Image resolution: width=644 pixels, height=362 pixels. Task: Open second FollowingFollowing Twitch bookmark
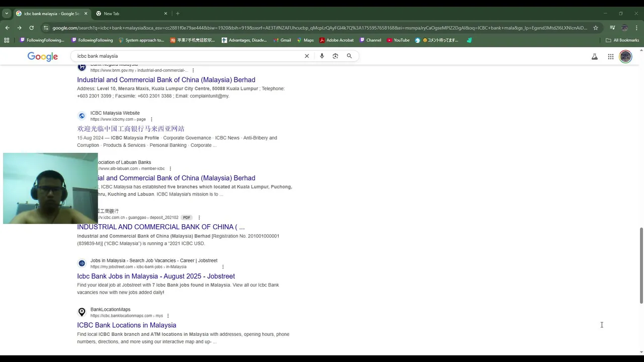coord(92,40)
